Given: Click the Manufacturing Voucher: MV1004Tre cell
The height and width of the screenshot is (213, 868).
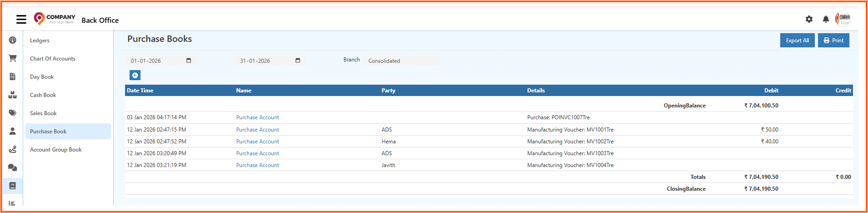Looking at the screenshot, I should 570,165.
